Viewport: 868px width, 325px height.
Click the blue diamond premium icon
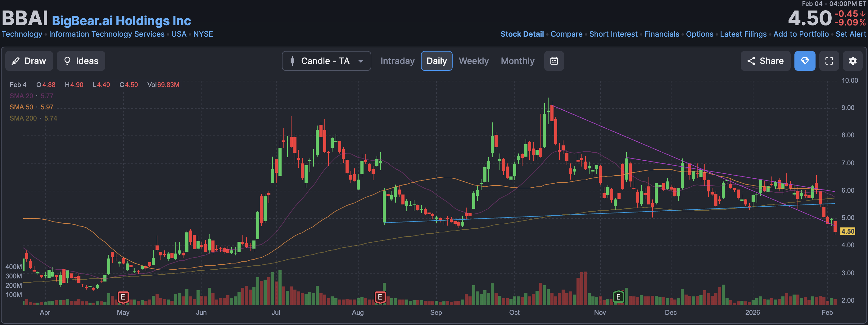pyautogui.click(x=805, y=61)
